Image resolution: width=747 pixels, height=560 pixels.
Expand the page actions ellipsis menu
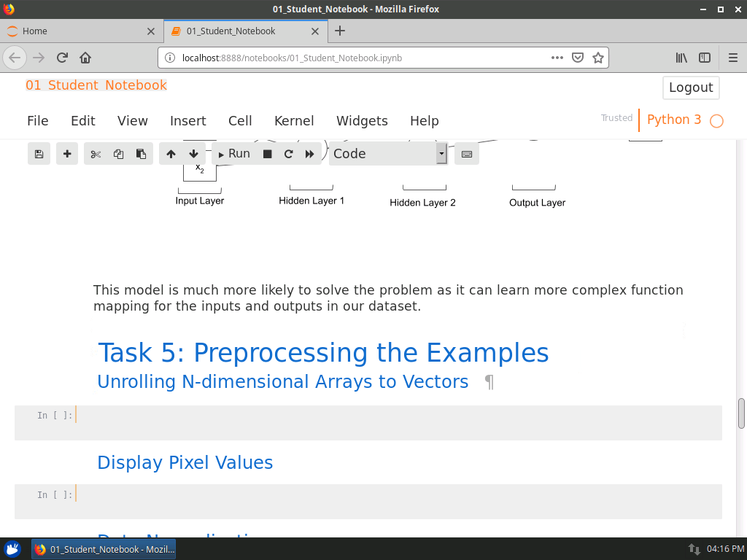click(557, 58)
